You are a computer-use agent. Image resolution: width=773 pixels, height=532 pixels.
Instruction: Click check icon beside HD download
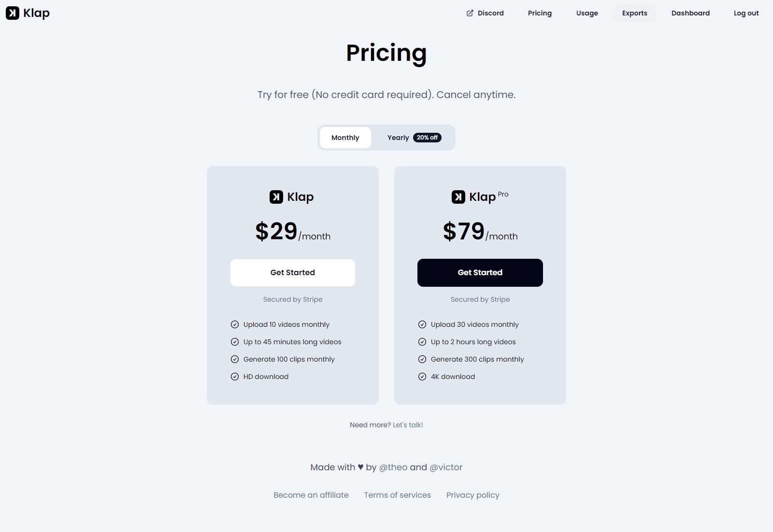coord(235,377)
